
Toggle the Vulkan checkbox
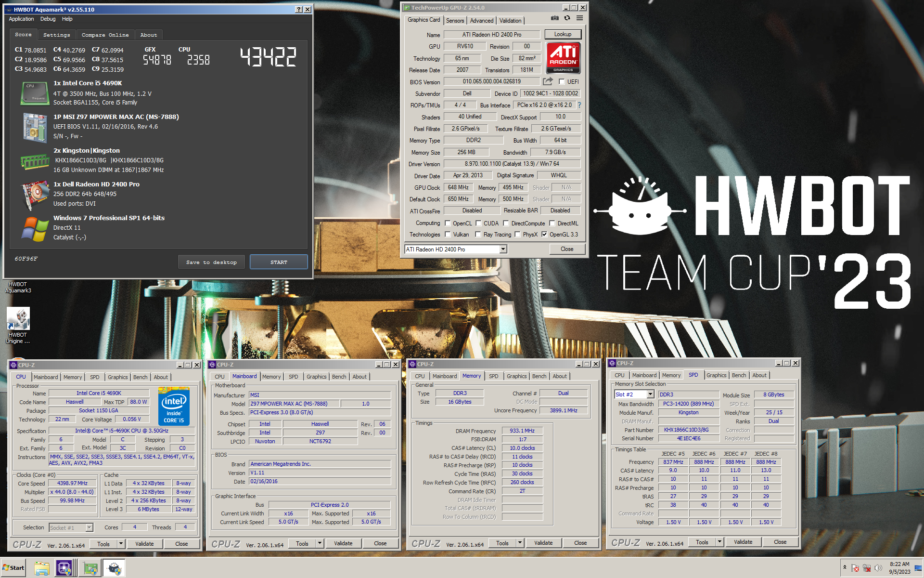[x=448, y=235]
